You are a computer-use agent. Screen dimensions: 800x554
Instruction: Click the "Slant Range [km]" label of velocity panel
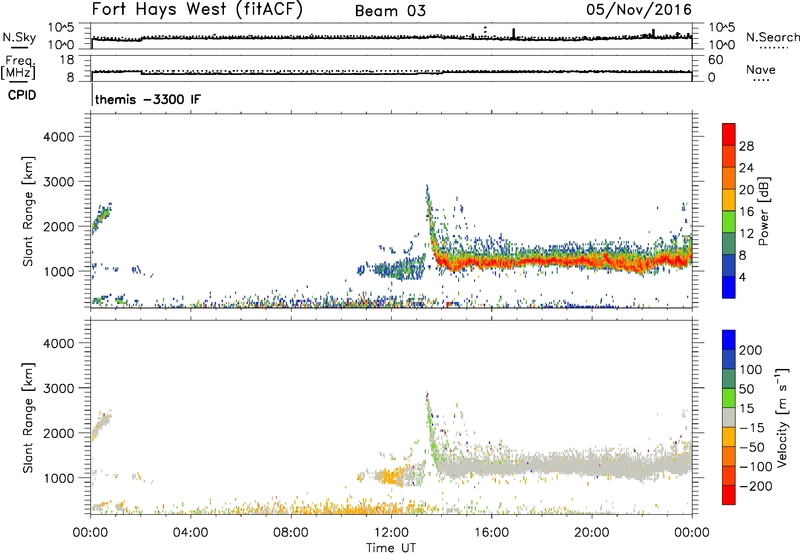(28, 418)
